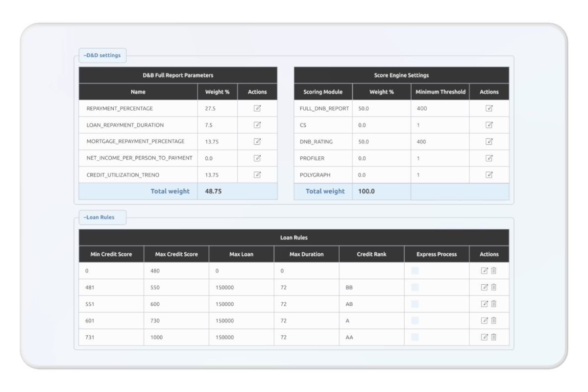Delete the A credit rank loan rule

pos(494,320)
